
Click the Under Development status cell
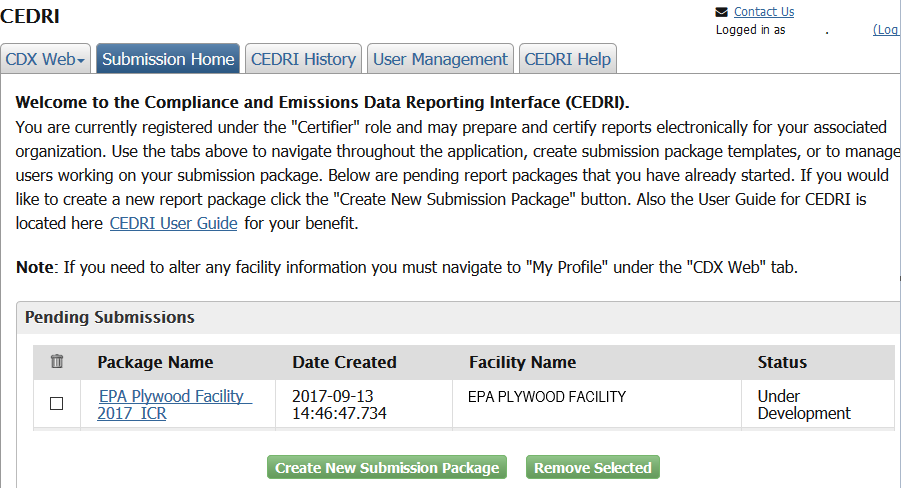click(x=803, y=404)
